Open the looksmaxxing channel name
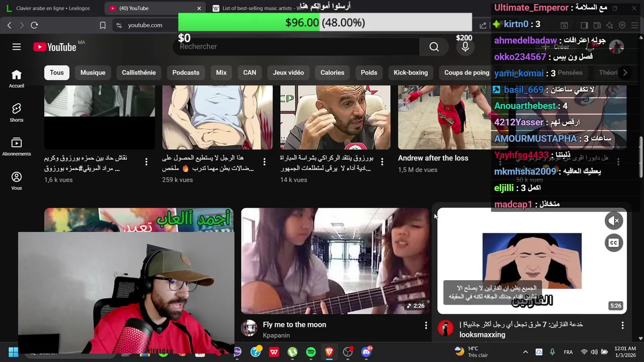 click(x=482, y=334)
